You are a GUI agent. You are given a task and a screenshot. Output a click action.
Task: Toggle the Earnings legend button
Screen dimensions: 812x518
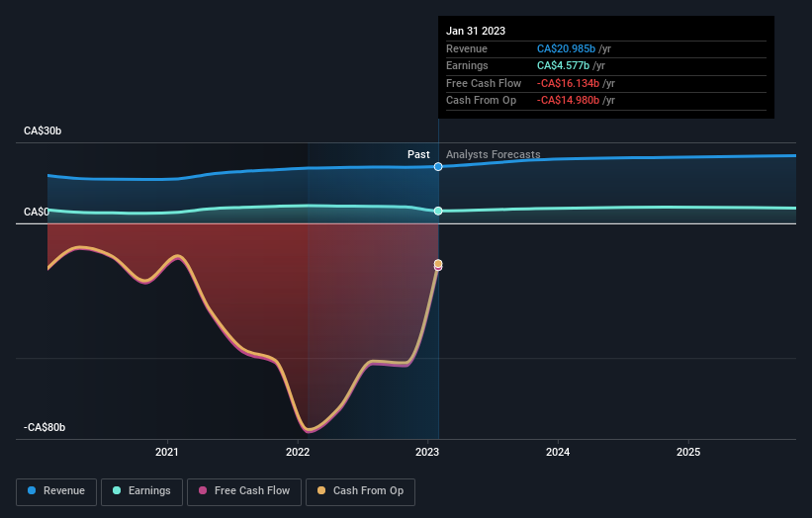[141, 491]
